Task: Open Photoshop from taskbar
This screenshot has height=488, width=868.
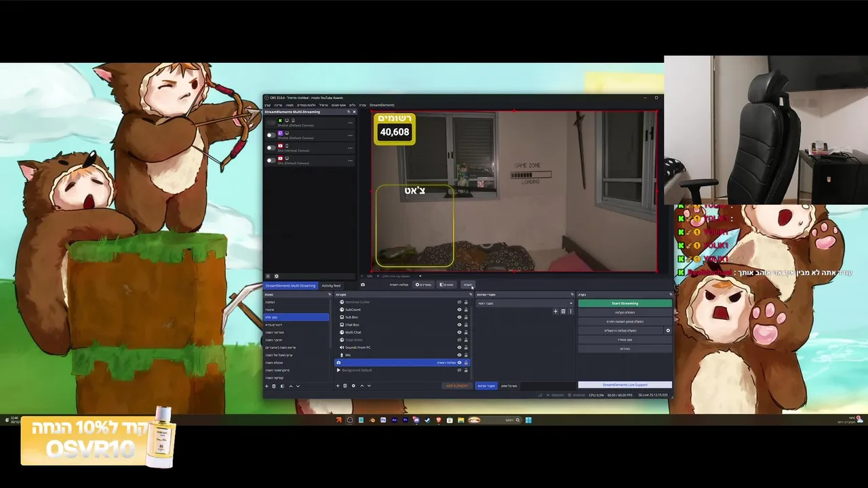Action: pyautogui.click(x=383, y=420)
